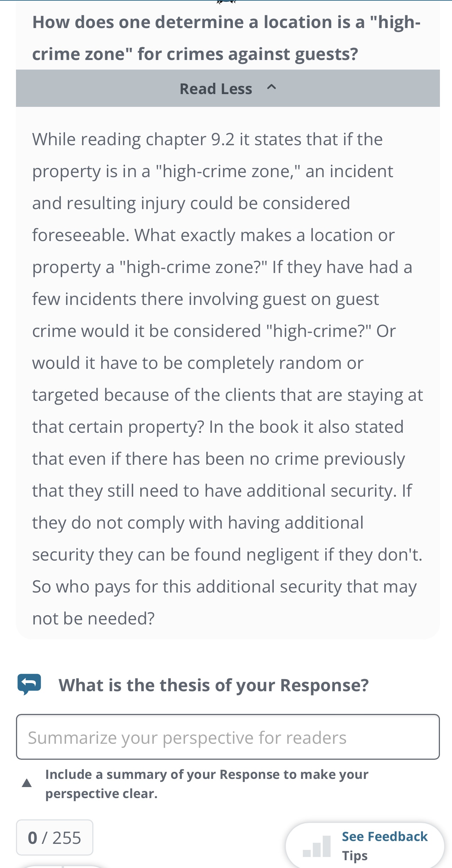Click the upward chevron beside Read Less
Image resolution: width=452 pixels, height=868 pixels.
point(272,87)
